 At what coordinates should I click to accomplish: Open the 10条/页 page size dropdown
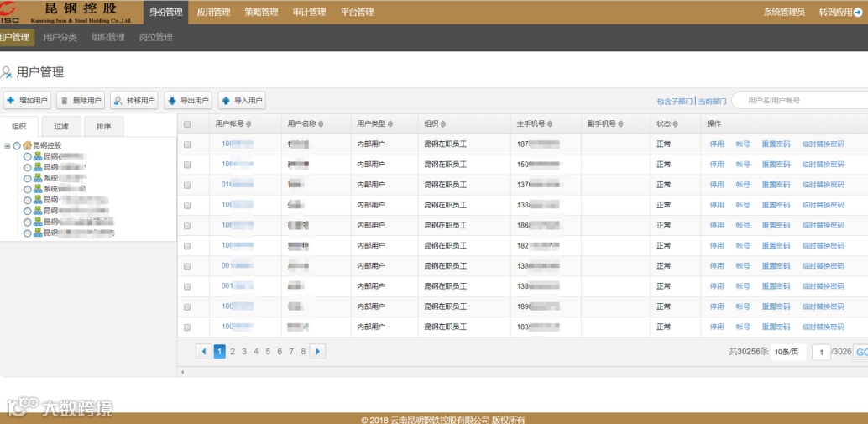tap(788, 352)
